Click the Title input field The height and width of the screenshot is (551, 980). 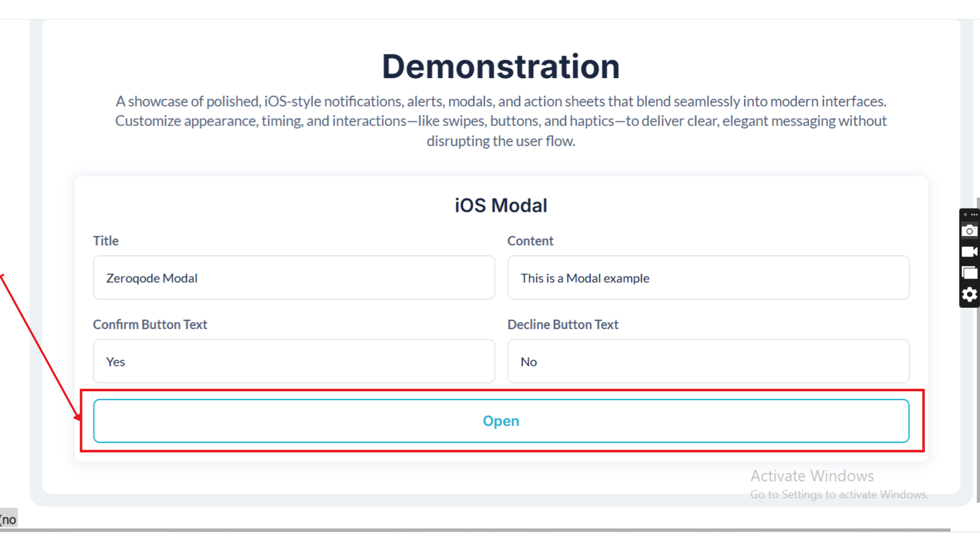[x=293, y=278]
